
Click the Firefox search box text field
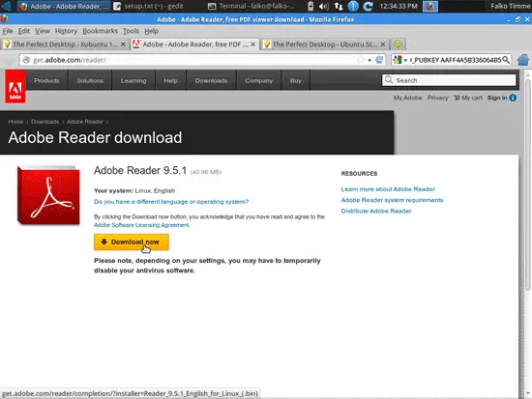(455, 60)
